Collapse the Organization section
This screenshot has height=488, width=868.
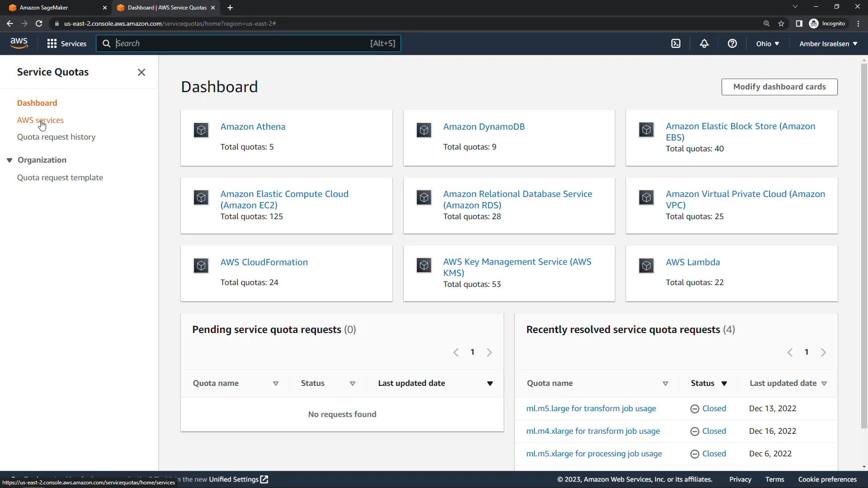tap(9, 160)
